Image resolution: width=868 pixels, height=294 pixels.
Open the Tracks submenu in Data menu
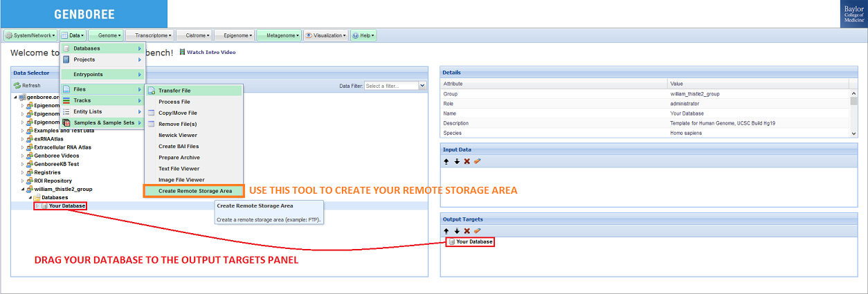[x=104, y=100]
